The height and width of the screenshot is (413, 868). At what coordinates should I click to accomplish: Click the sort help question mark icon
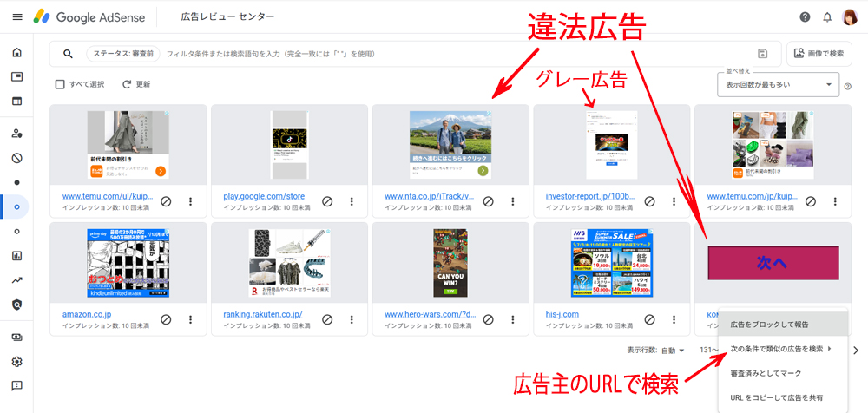coord(847,87)
